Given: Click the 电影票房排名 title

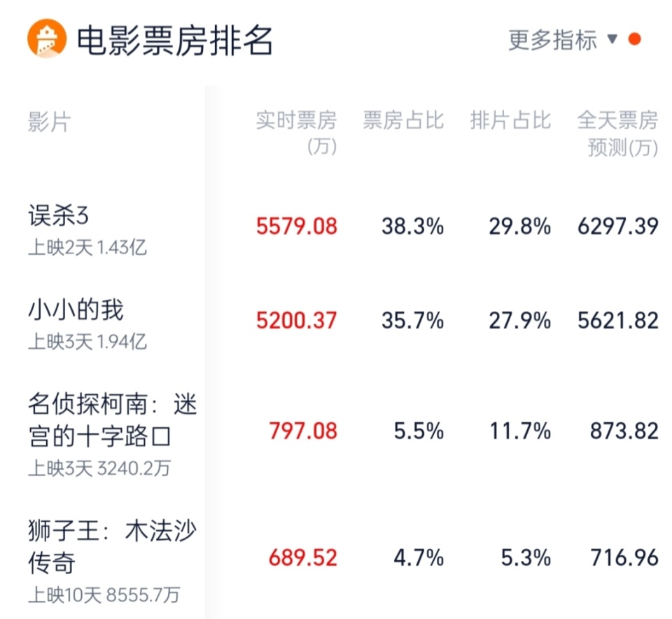Looking at the screenshot, I should point(175,41).
